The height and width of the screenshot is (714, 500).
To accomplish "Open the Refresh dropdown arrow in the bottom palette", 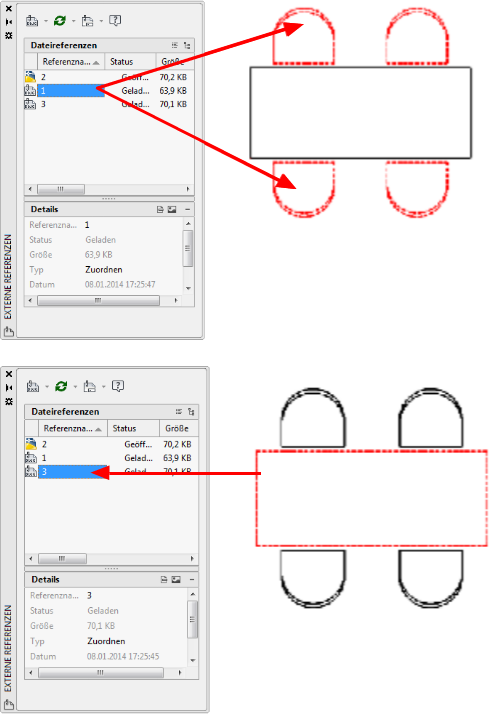I will coord(75,387).
